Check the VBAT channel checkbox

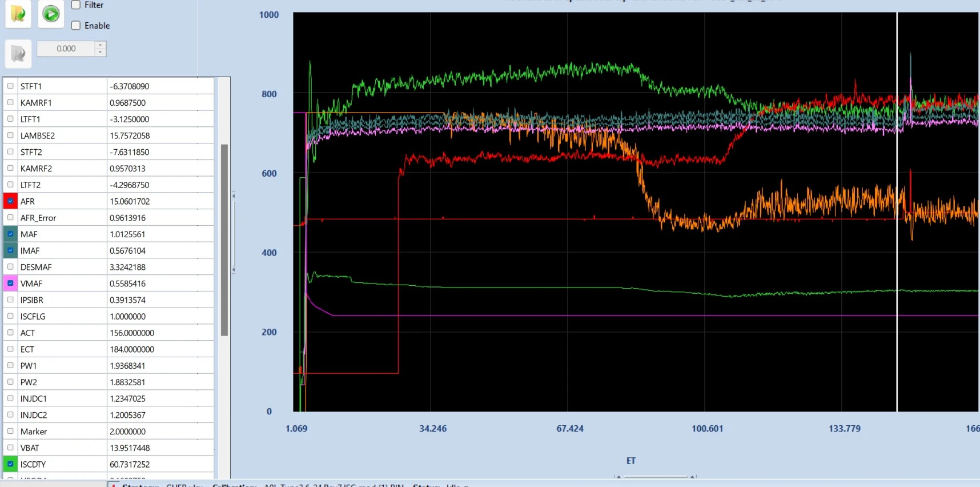10,448
